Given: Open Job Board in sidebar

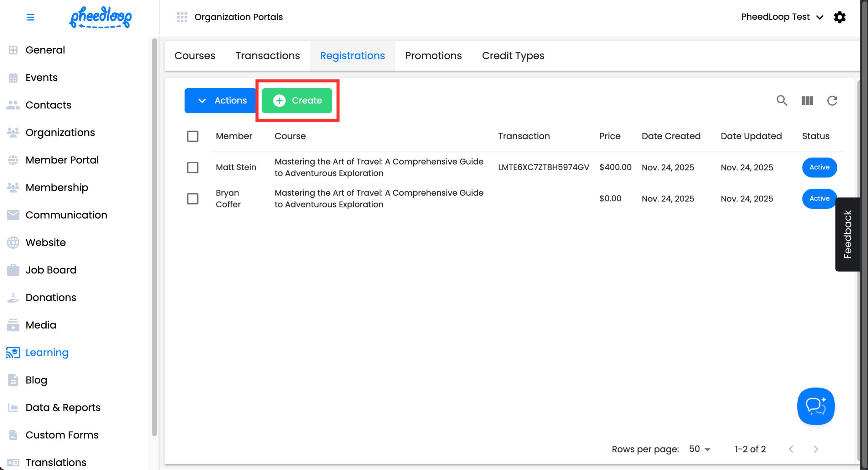Looking at the screenshot, I should (51, 270).
